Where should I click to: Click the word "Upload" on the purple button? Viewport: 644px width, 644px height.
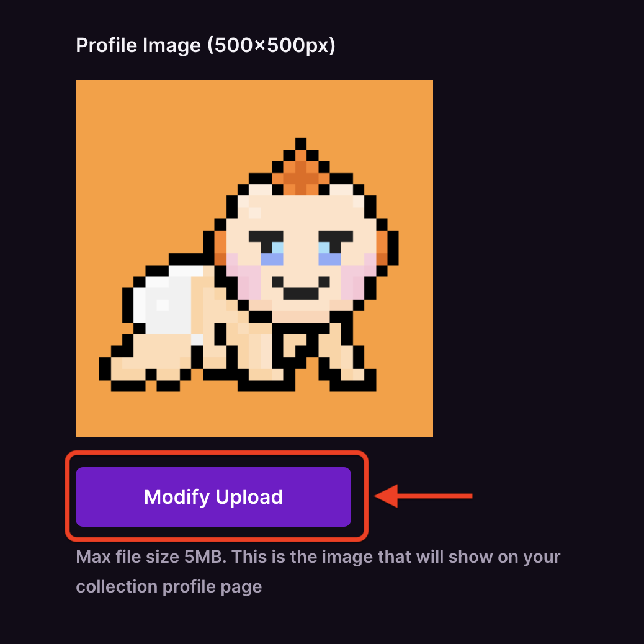click(x=249, y=497)
